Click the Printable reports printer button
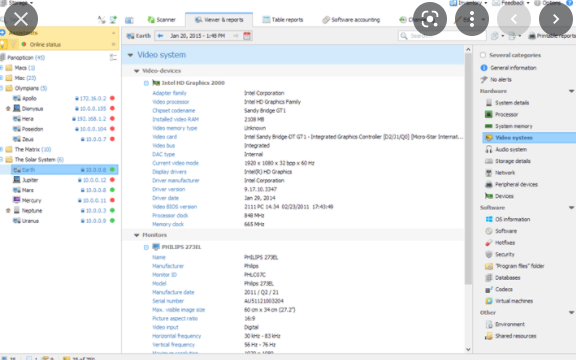This screenshot has width=576, height=360. (x=552, y=36)
